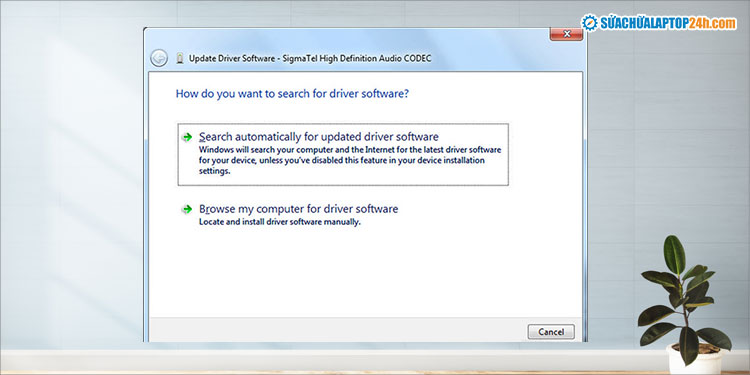Image resolution: width=750 pixels, height=375 pixels.
Task: Click green arrow beside Browse my computer option
Action: 187,209
